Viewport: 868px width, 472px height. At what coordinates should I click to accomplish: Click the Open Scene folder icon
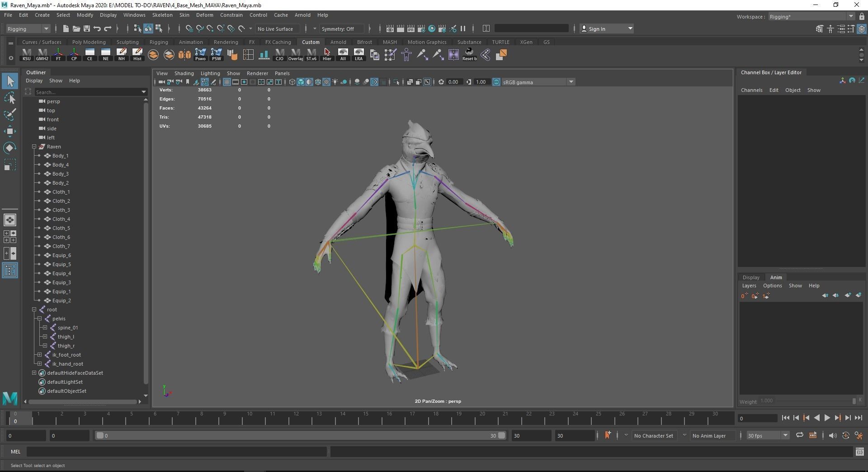coord(76,29)
